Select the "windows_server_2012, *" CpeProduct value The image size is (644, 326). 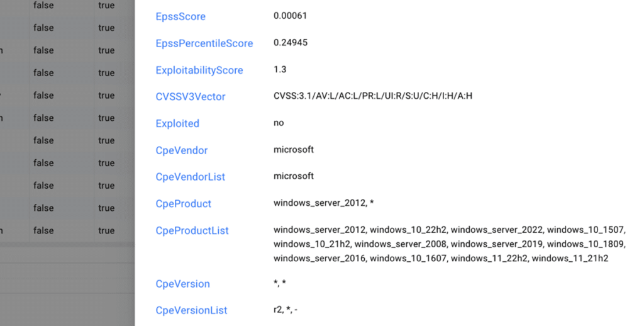[x=324, y=203]
